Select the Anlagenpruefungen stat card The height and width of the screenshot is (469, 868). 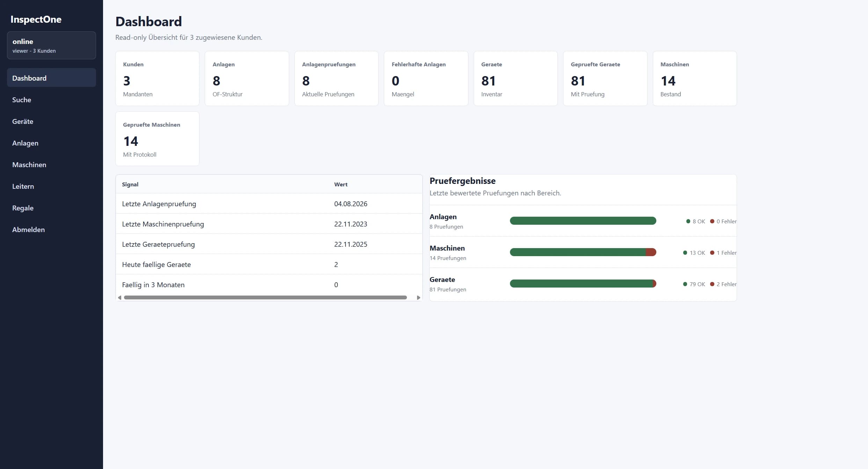(336, 79)
